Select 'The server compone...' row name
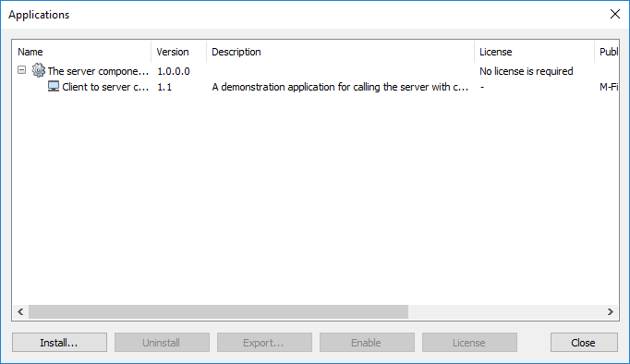The image size is (630, 364). tap(98, 71)
